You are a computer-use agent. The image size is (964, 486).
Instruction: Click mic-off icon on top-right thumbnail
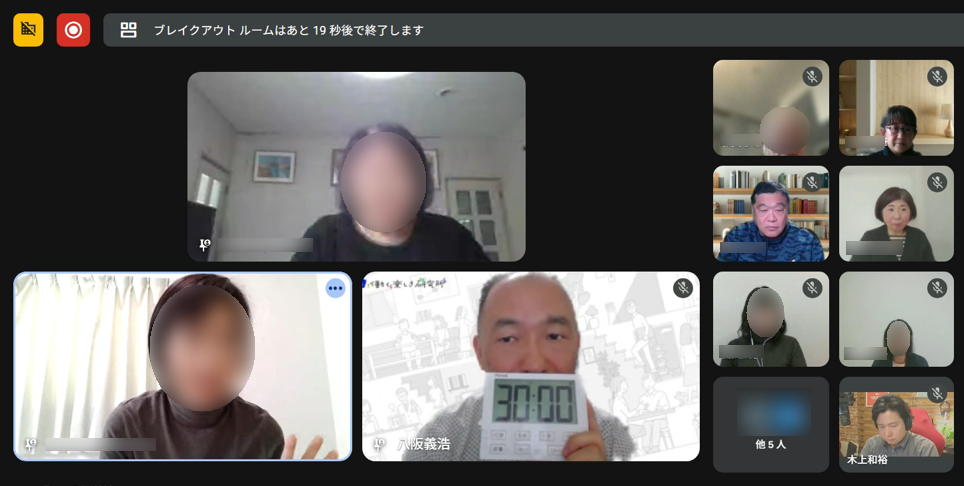coord(937,77)
